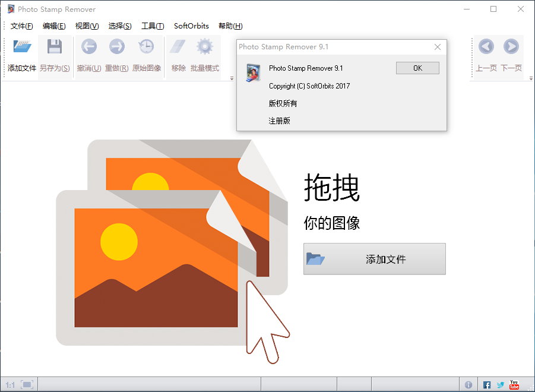Expand the page navigation toolbar overflow arrow
535x392 pixels.
coord(531,78)
